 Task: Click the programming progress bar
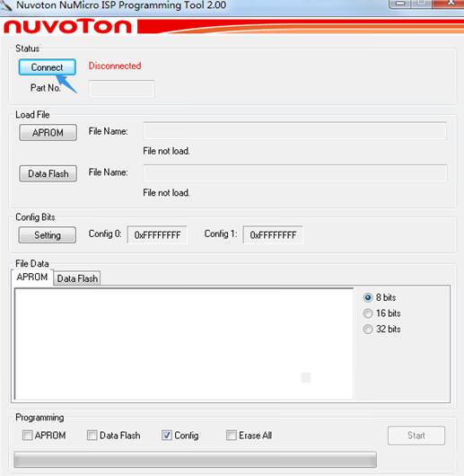pos(195,460)
